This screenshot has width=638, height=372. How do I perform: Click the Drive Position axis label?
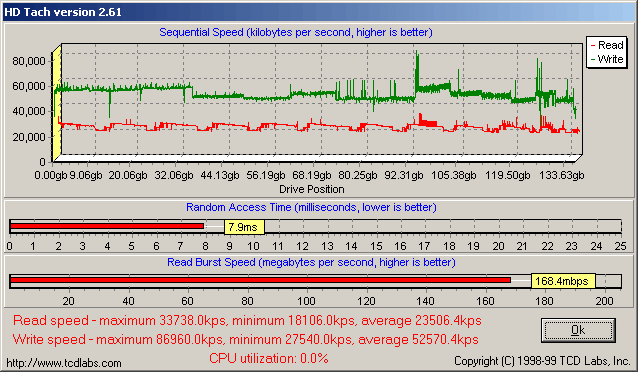click(x=312, y=189)
